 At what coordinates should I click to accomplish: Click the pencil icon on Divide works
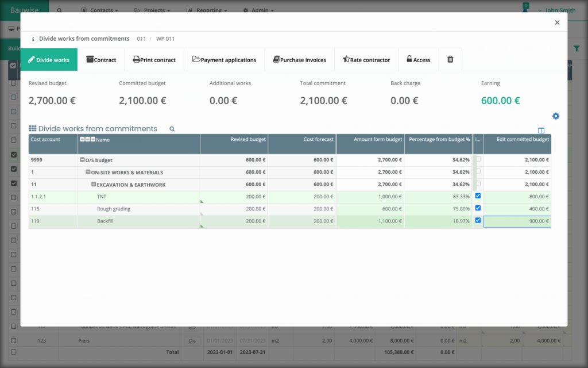[32, 59]
